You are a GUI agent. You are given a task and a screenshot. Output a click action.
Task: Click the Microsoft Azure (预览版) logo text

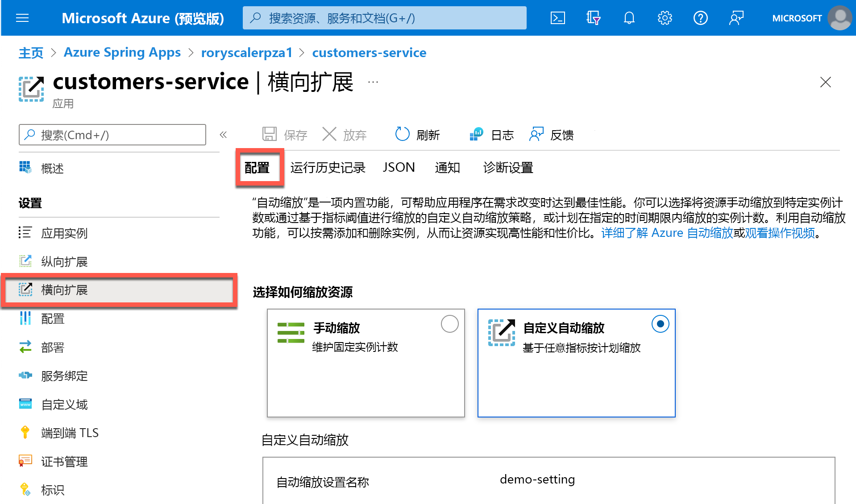pos(143,18)
